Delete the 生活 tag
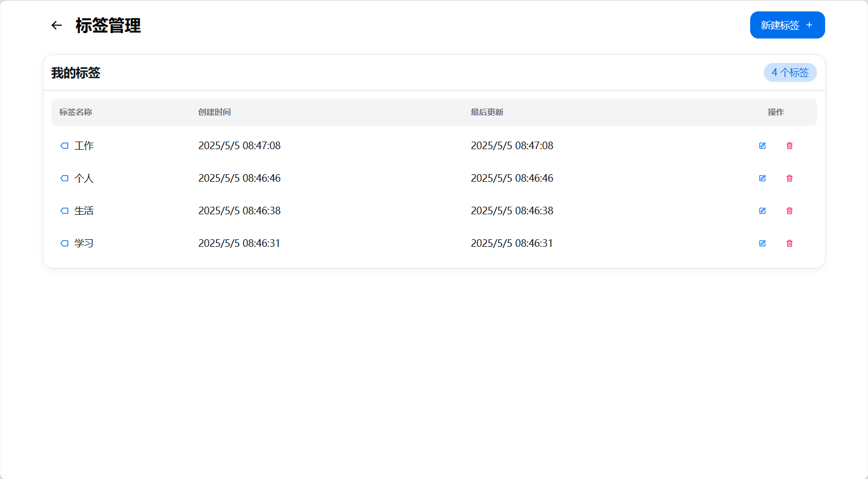Viewport: 868px width, 479px height. [x=789, y=210]
